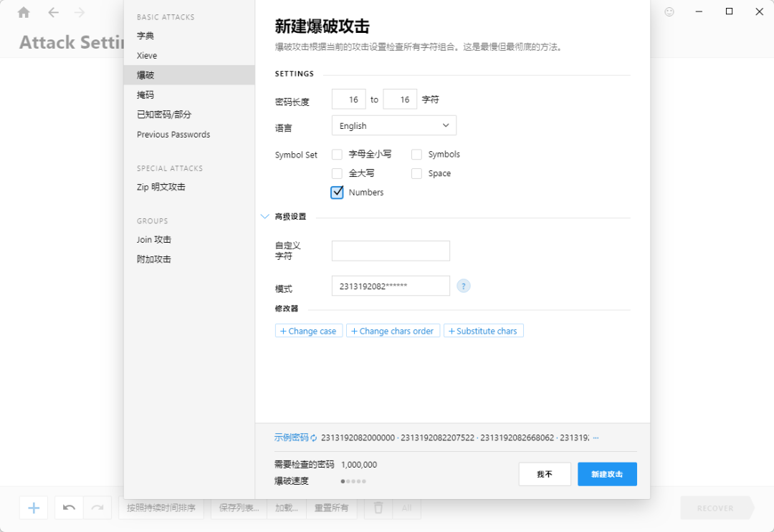Collapse the 高级设置 section chevron
774x532 pixels.
[264, 216]
